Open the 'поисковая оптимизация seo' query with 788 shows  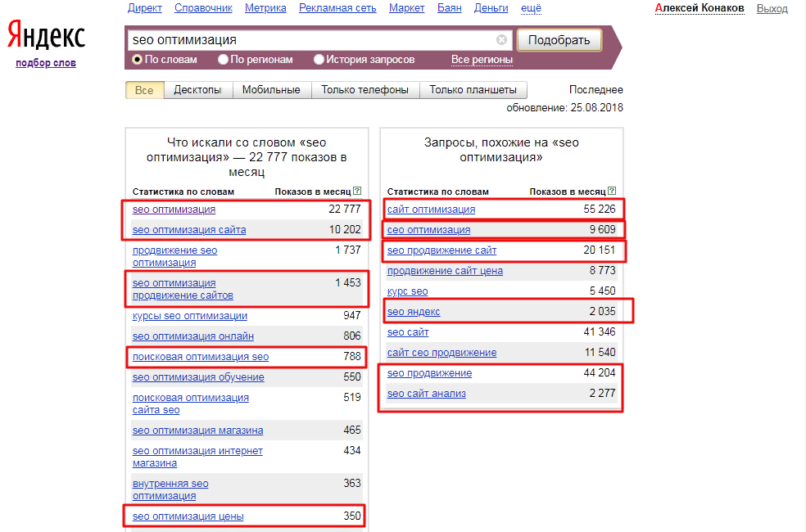(201, 357)
